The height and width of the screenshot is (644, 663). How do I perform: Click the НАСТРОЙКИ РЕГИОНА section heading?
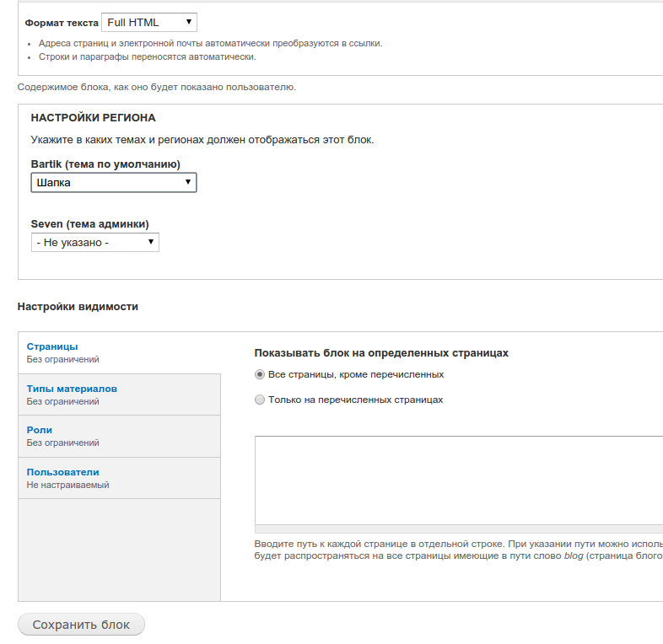[93, 118]
